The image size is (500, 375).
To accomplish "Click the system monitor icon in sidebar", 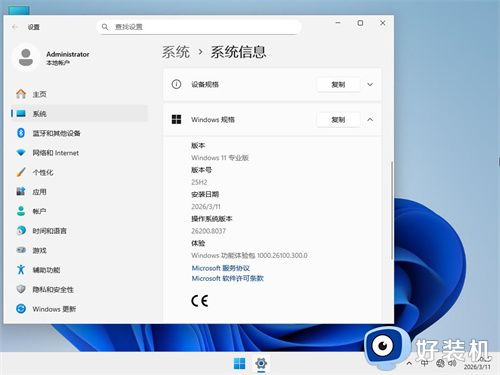I will tap(21, 114).
